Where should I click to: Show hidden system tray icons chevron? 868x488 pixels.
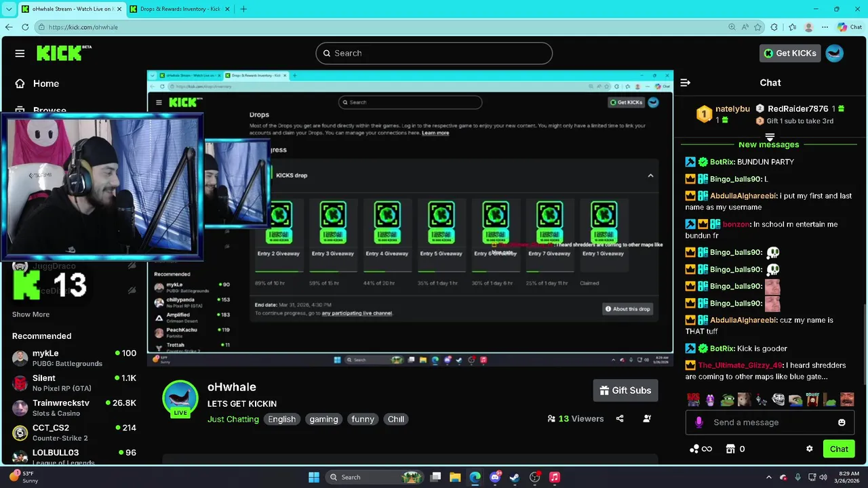[770, 477]
